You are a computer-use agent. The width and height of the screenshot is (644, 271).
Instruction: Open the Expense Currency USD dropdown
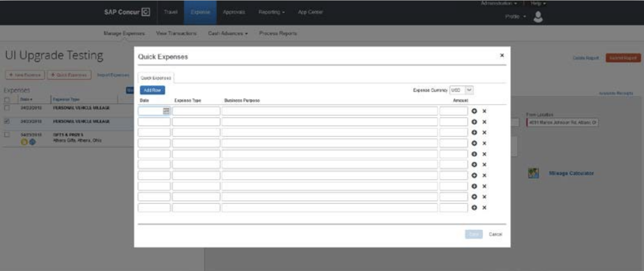(x=462, y=90)
